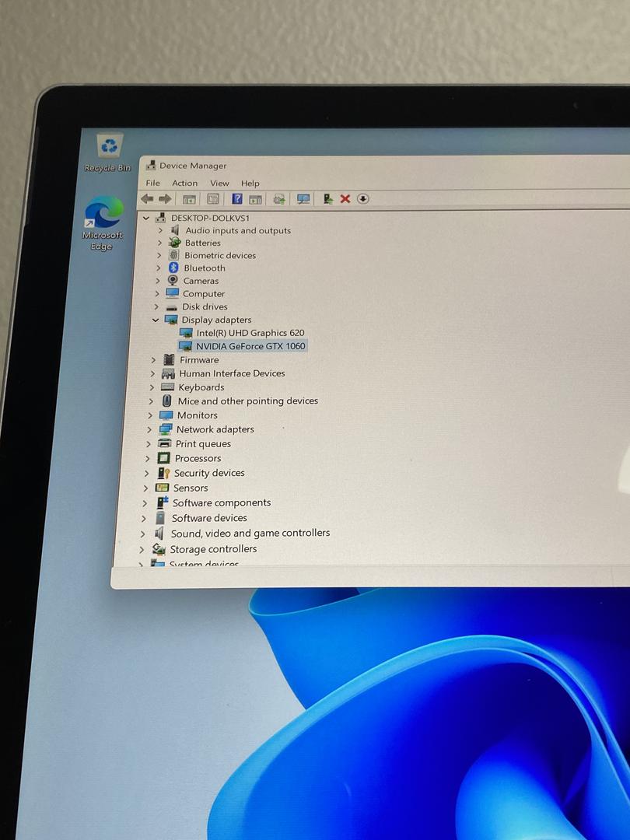Image resolution: width=630 pixels, height=840 pixels.
Task: Click the Bluetooth category icon
Action: click(173, 268)
